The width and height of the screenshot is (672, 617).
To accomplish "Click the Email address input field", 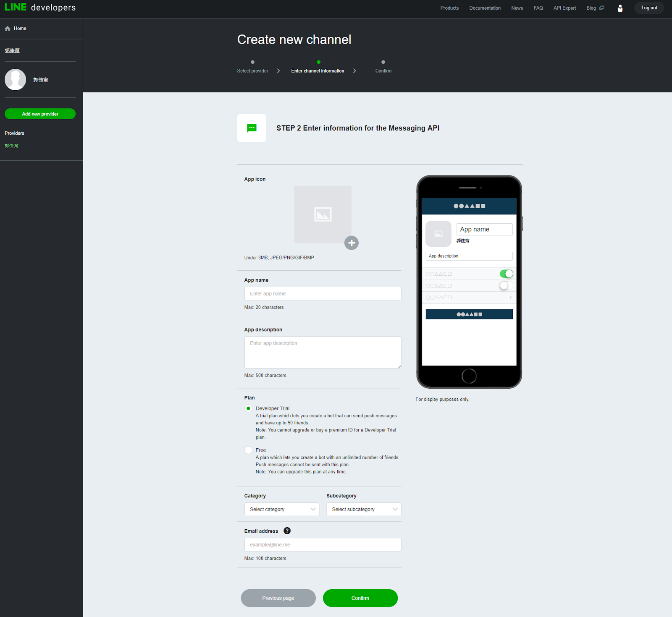I will coord(323,544).
